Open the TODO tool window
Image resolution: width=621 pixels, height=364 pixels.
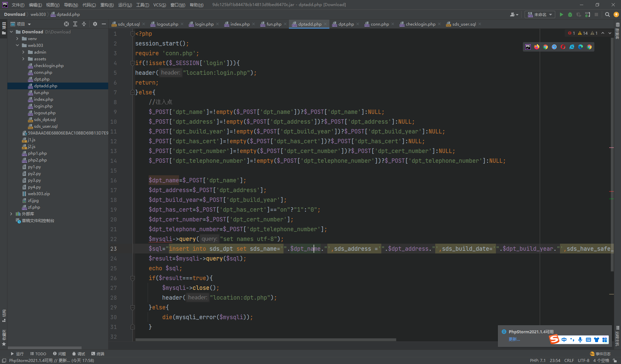[x=38, y=354]
